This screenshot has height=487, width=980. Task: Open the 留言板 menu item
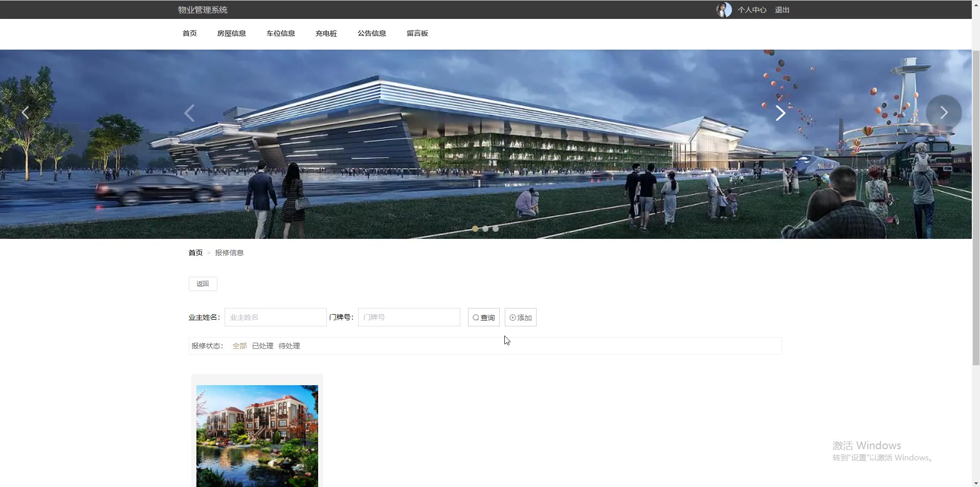coord(417,33)
